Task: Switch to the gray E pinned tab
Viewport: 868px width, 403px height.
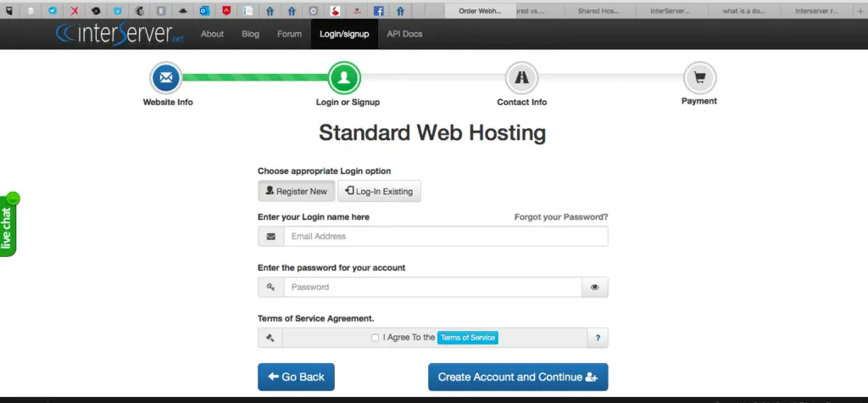Action: click(160, 10)
